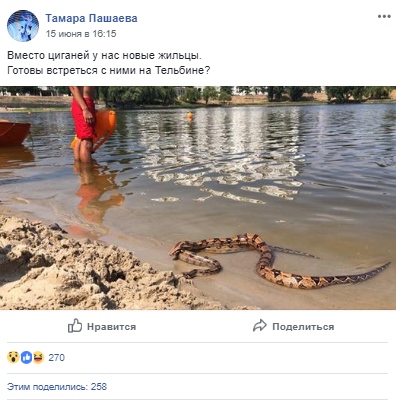396x402 pixels.
Task: Click the lifeguard in red shorts in the photo
Action: 84,124
